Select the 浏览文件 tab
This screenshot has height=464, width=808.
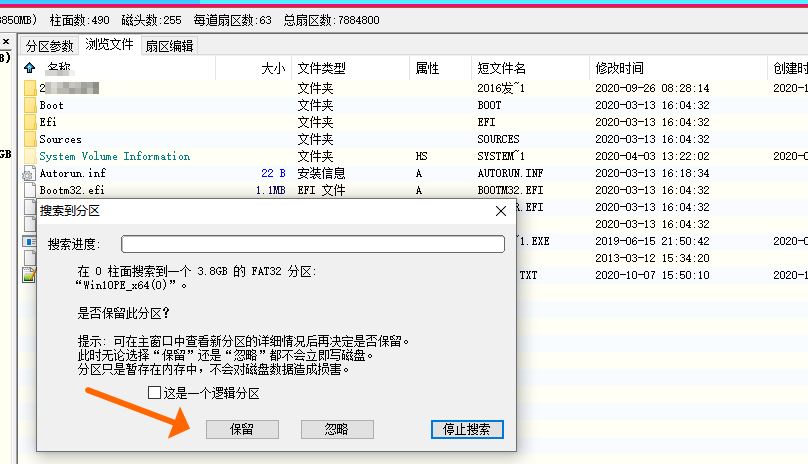coord(109,45)
